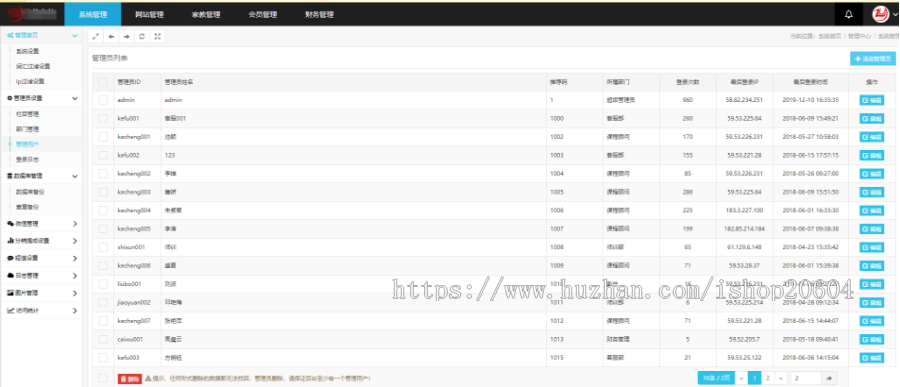The image size is (900, 387).
Task: Open Ip过滤设置 in the sidebar
Action: (30, 81)
